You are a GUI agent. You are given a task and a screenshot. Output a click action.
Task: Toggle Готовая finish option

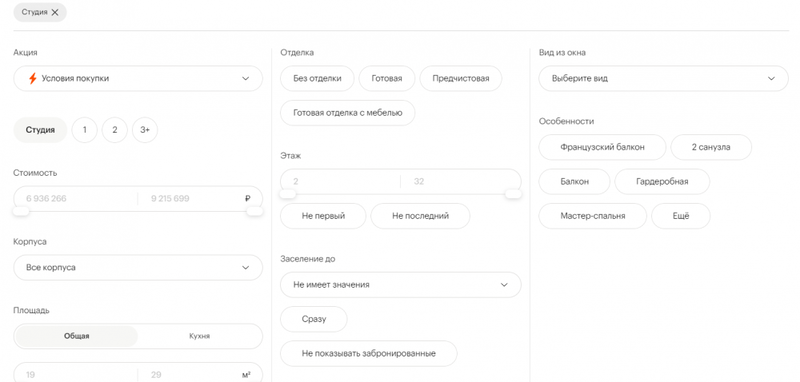(387, 79)
